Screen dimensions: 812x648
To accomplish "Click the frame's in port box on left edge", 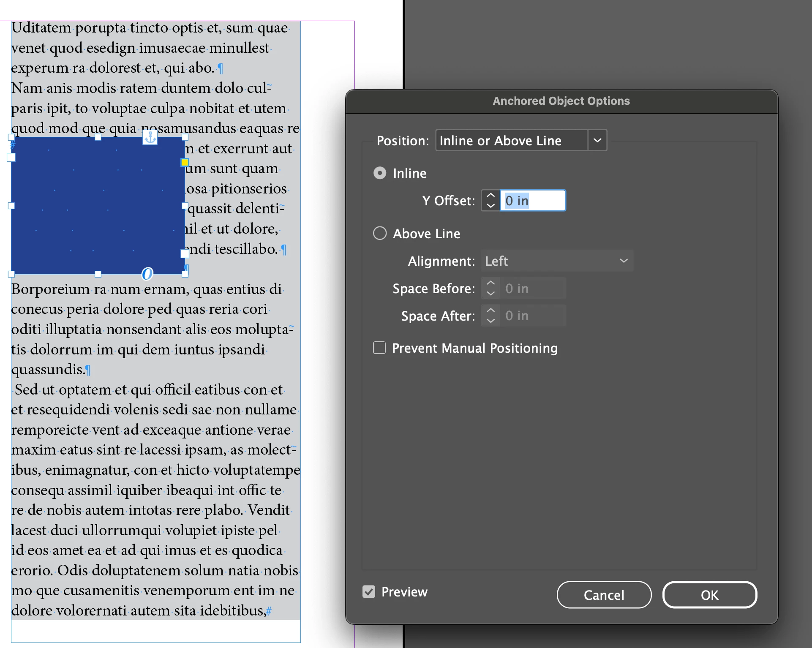I will (x=11, y=157).
